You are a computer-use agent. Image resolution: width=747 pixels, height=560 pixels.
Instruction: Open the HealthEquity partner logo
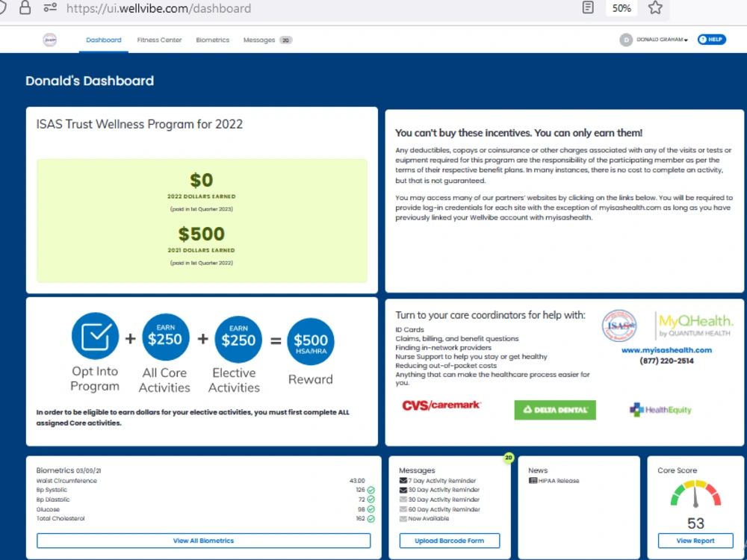click(x=660, y=409)
